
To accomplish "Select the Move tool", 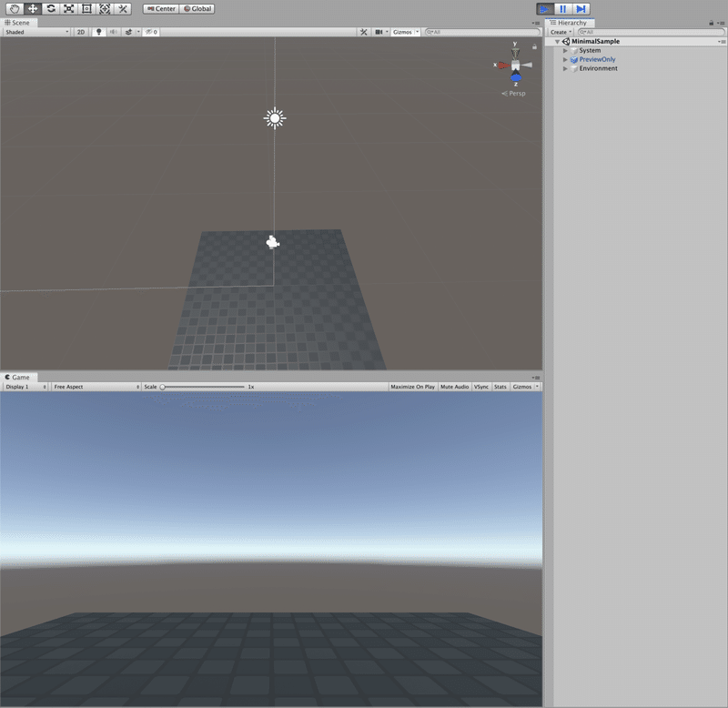I will pyautogui.click(x=33, y=9).
